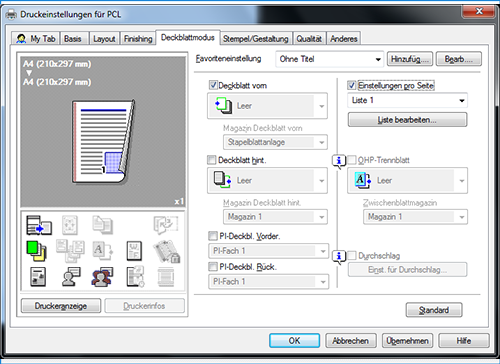Click the Abbrechen button
This screenshot has height=364, width=500.
click(351, 341)
